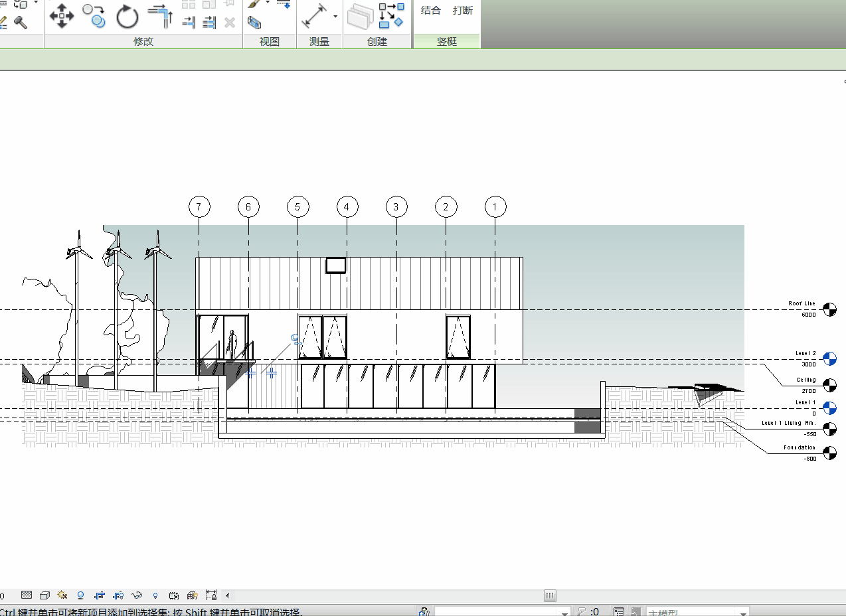Click the Create Parts stacked-sheets icon
The image size is (846, 616).
pyautogui.click(x=361, y=17)
